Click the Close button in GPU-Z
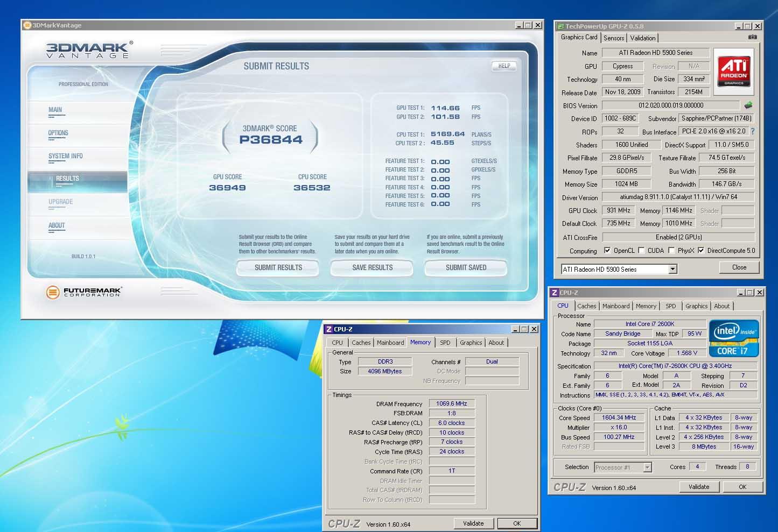Screen dimensions: 778x532 pyautogui.click(x=739, y=267)
